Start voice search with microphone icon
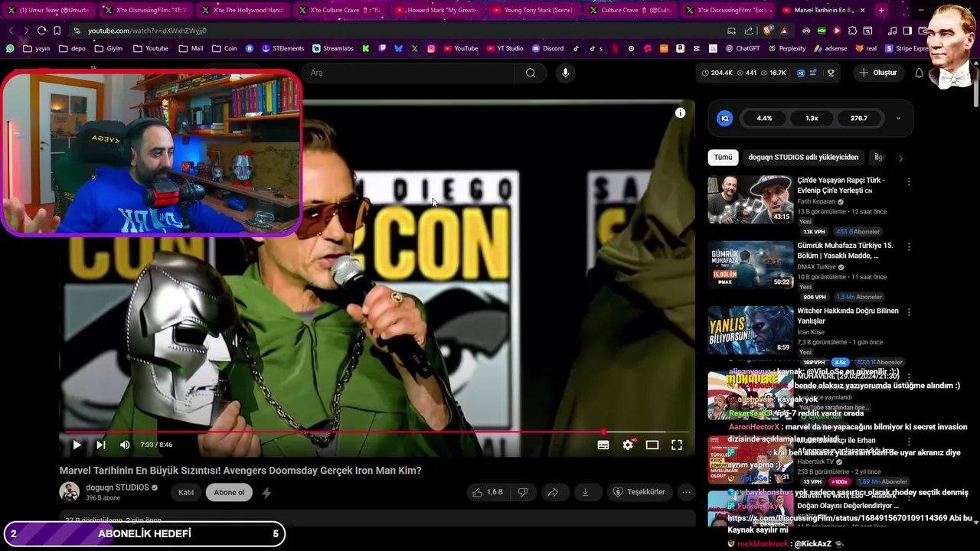The image size is (980, 551). tap(565, 73)
